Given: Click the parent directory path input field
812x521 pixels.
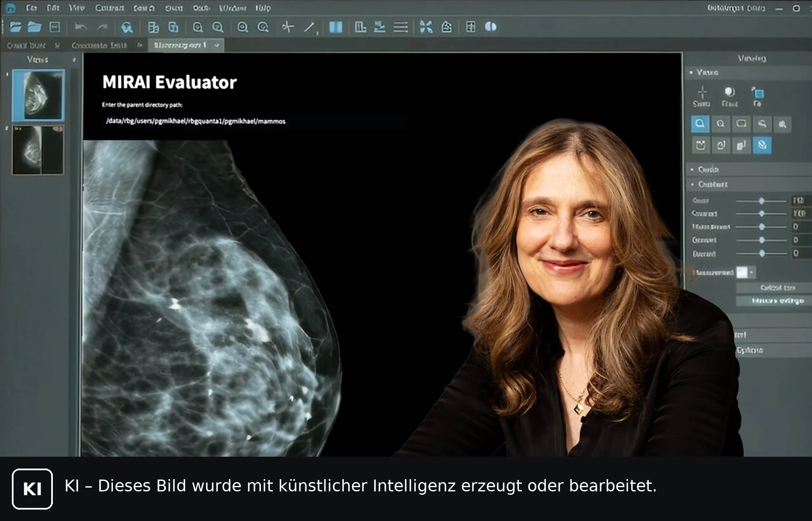Looking at the screenshot, I should pos(254,121).
